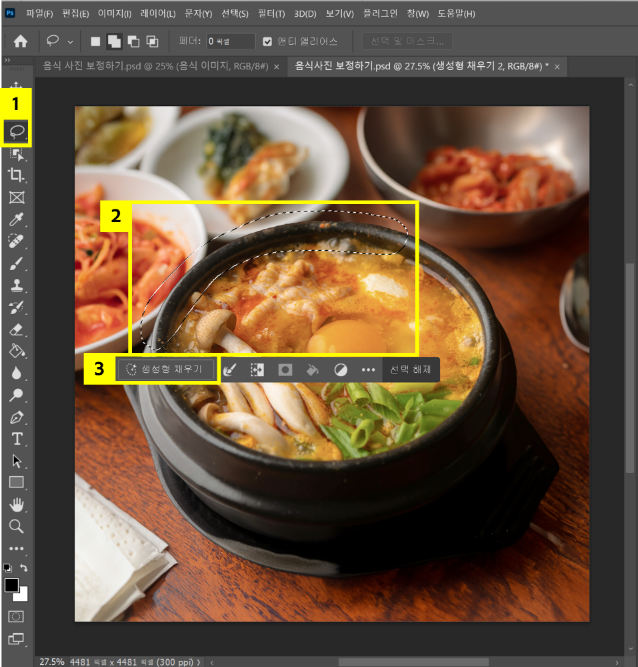638x667 pixels.
Task: Click the fill selection bucket icon in contextual bar
Action: click(313, 369)
